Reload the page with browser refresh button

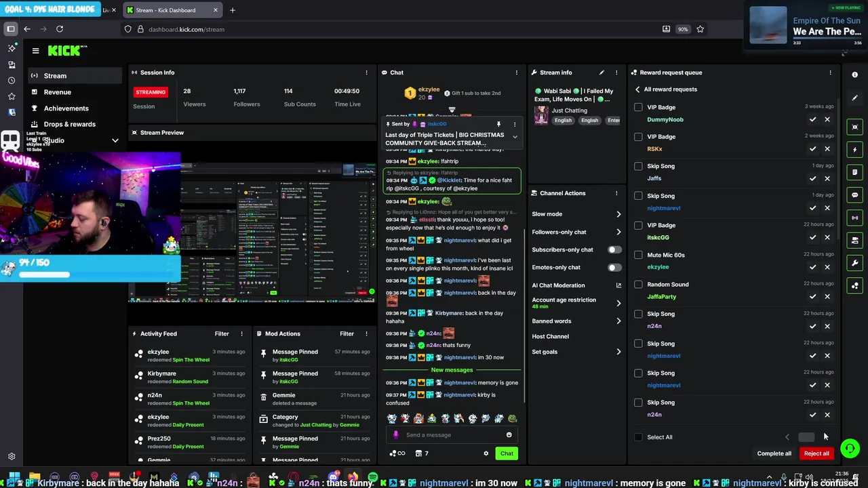(x=60, y=29)
